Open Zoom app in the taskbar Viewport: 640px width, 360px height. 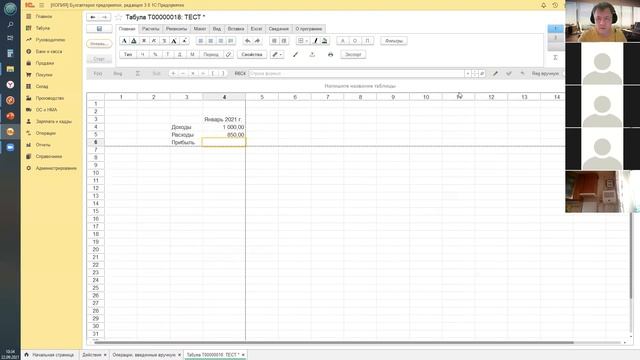coord(10,147)
